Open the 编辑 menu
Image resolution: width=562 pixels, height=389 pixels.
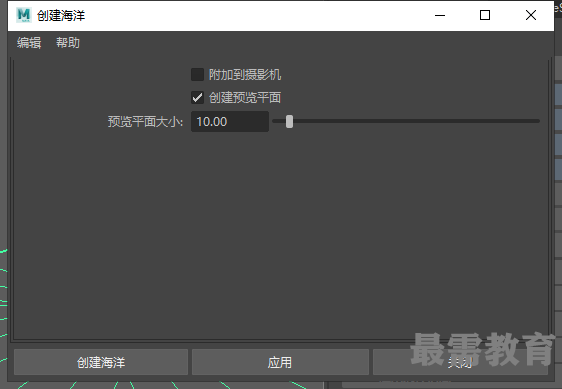29,43
